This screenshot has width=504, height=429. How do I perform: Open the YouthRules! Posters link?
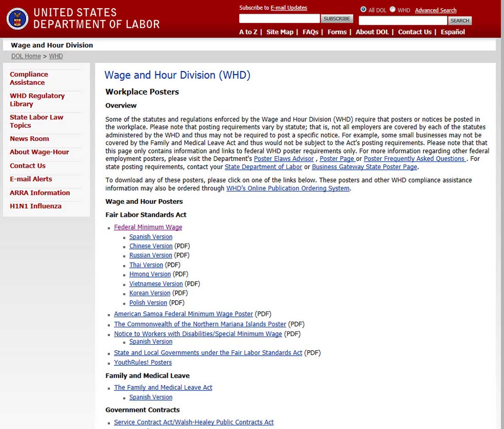[142, 363]
